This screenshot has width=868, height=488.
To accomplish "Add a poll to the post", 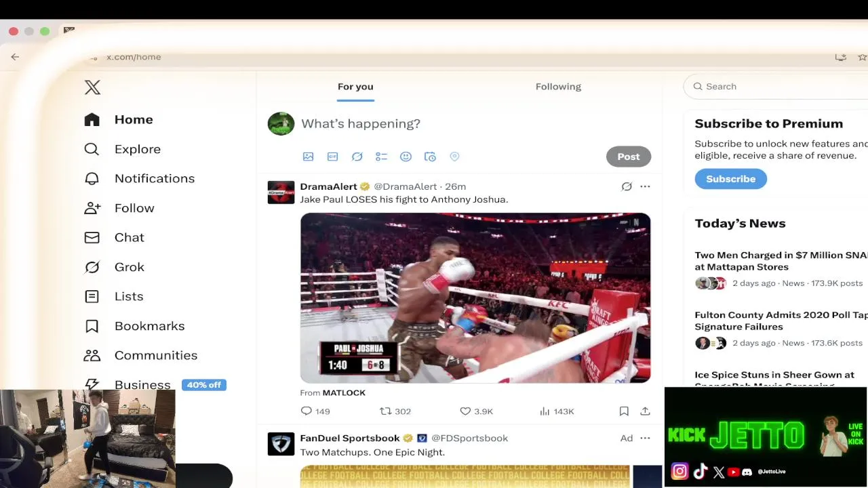I will pos(381,157).
